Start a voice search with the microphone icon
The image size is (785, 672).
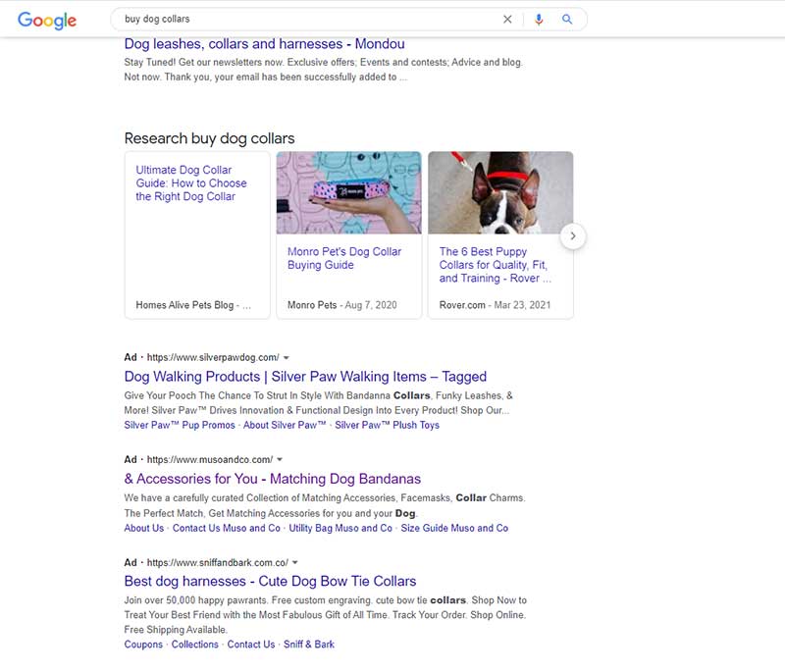tap(540, 20)
